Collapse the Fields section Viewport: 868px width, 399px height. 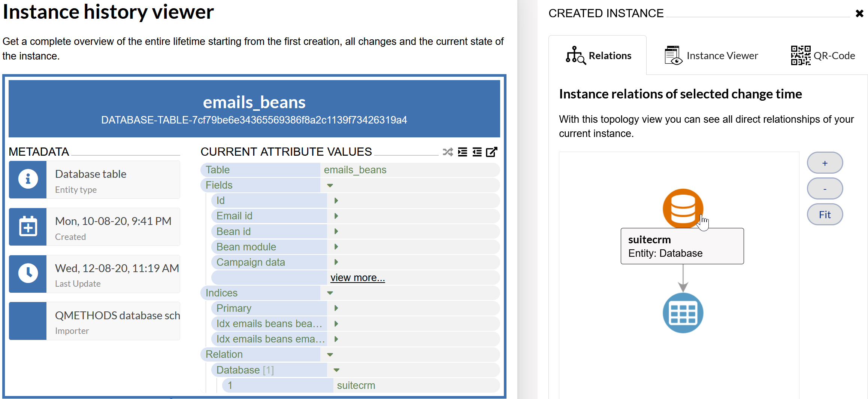click(x=330, y=185)
